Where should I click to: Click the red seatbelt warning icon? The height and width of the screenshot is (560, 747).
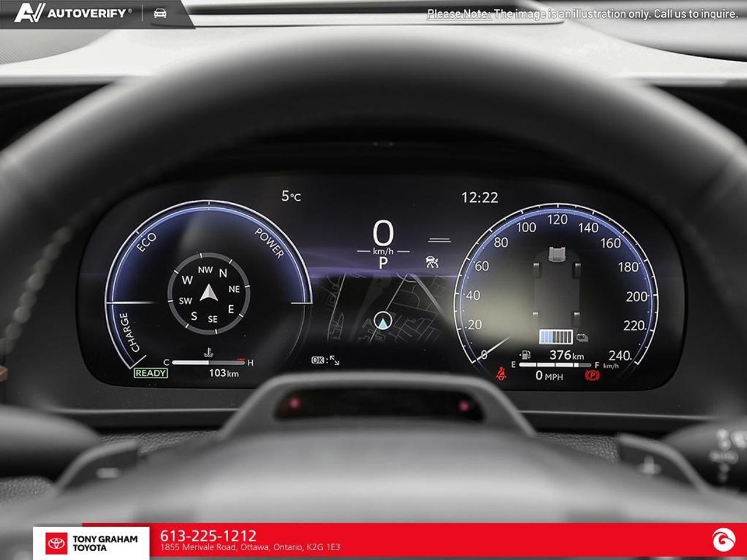[501, 374]
